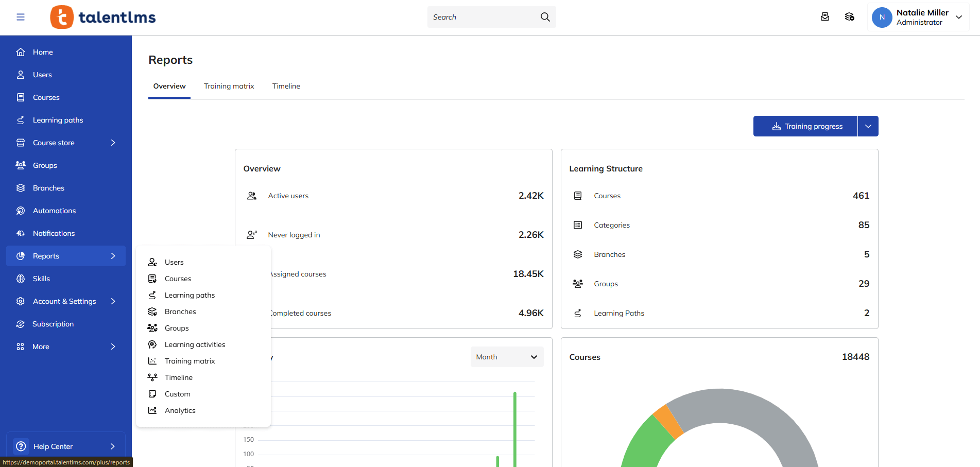Click the Training progress export button
The image size is (980, 467).
[805, 126]
